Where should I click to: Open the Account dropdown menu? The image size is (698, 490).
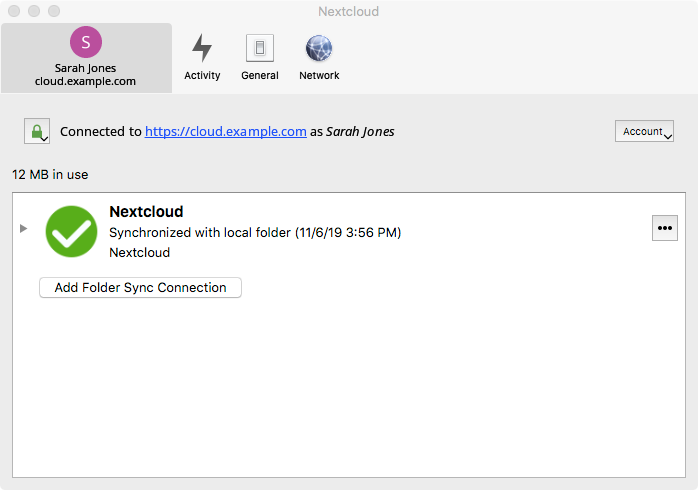click(x=644, y=132)
